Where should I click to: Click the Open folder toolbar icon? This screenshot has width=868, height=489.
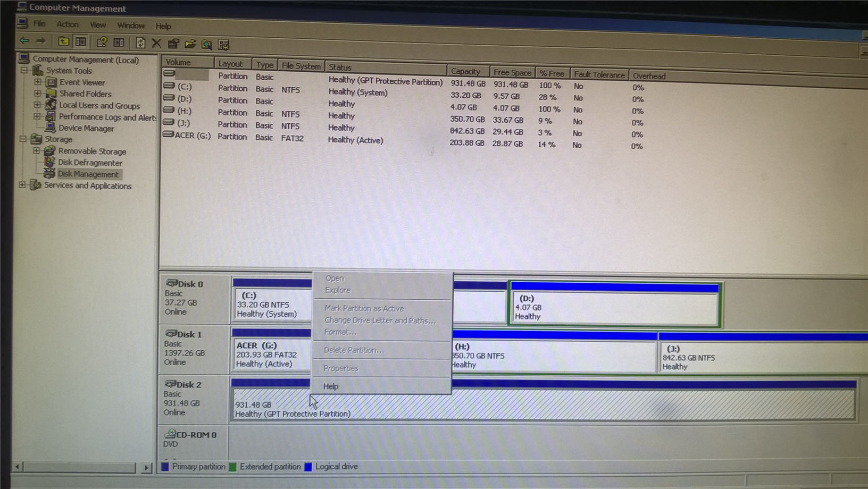click(x=190, y=44)
